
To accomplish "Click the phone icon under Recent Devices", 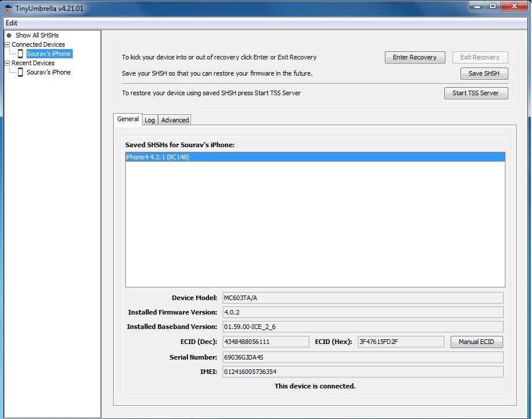I will click(20, 72).
